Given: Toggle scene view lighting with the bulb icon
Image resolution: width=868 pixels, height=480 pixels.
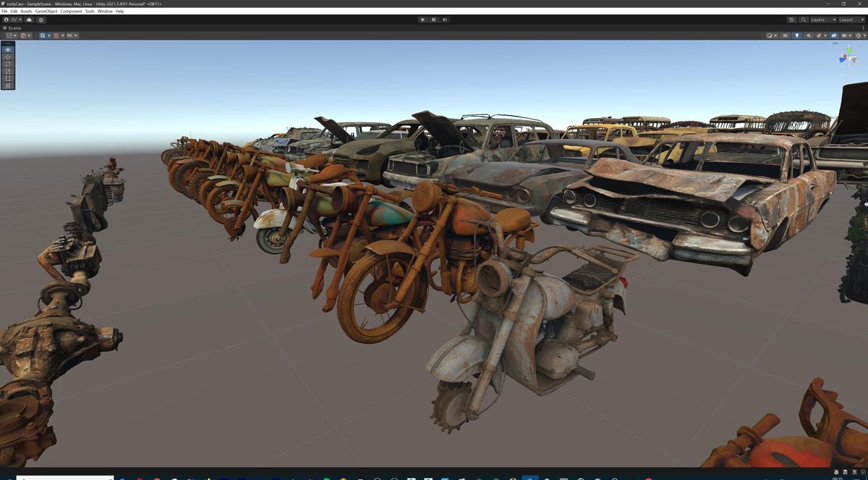Looking at the screenshot, I should click(797, 35).
